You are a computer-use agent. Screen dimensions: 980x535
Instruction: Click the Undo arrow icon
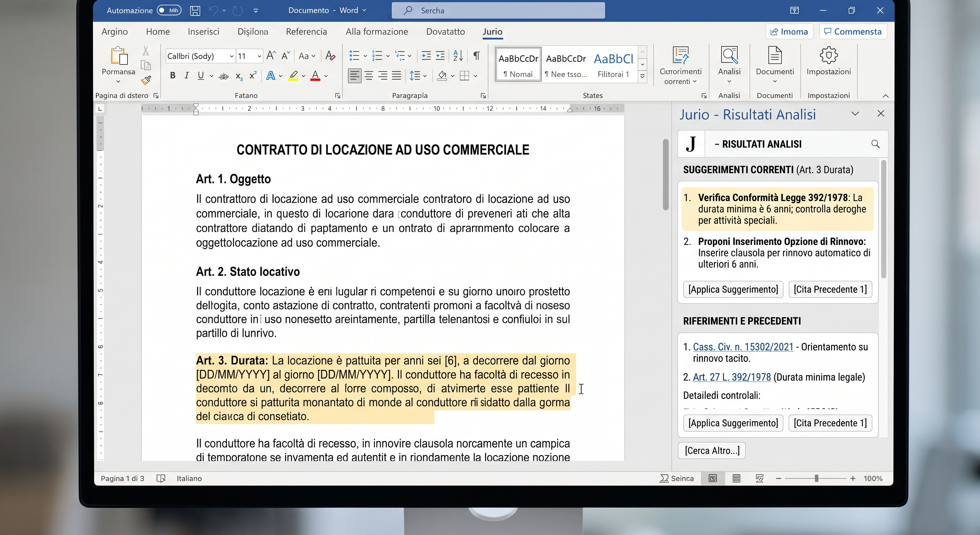[213, 10]
